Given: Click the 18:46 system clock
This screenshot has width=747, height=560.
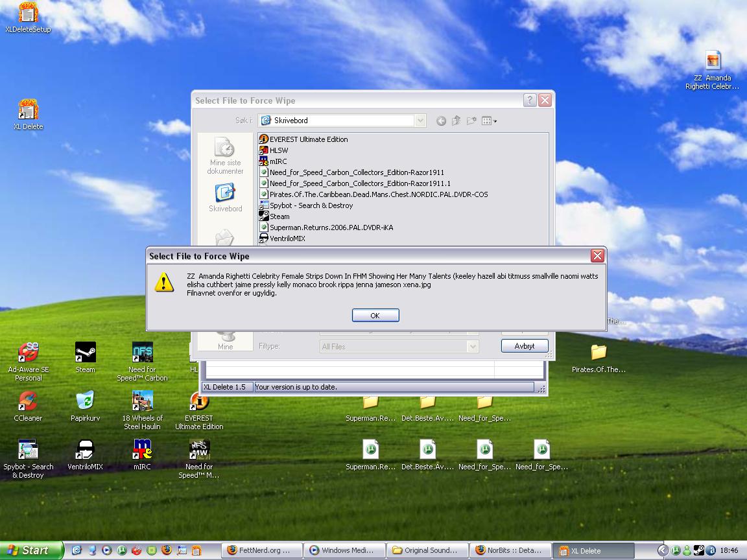Looking at the screenshot, I should pyautogui.click(x=729, y=550).
